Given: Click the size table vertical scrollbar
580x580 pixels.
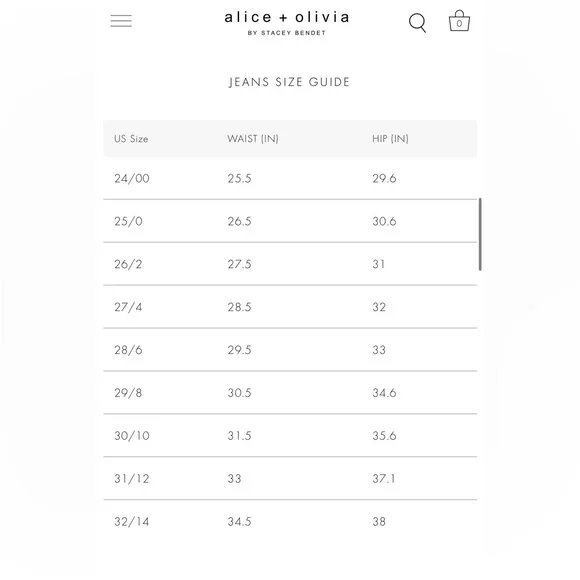Looking at the screenshot, I should [480, 234].
